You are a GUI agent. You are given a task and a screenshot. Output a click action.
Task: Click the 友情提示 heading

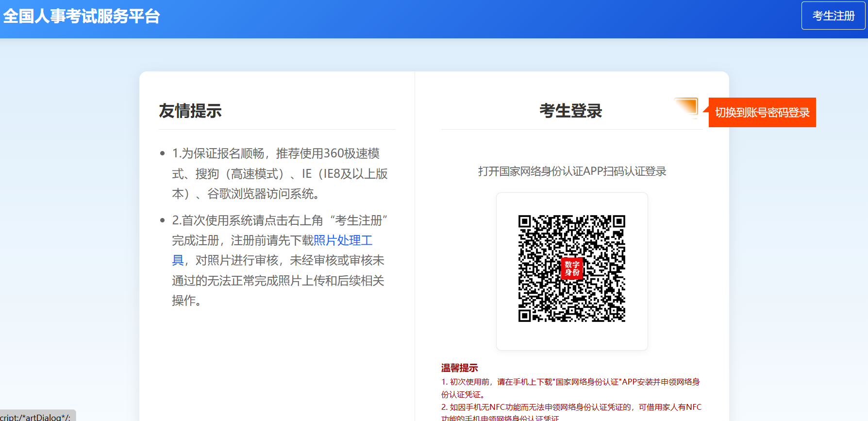click(x=190, y=111)
